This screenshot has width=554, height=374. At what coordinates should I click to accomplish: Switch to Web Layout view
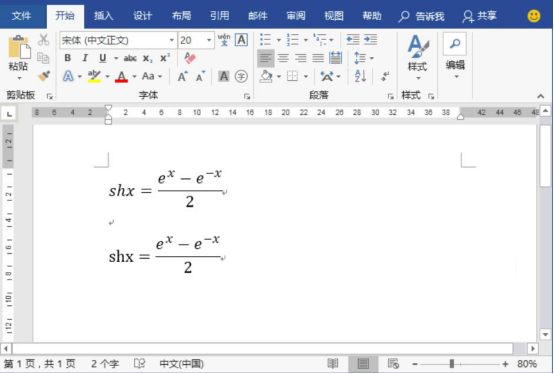pos(393,363)
